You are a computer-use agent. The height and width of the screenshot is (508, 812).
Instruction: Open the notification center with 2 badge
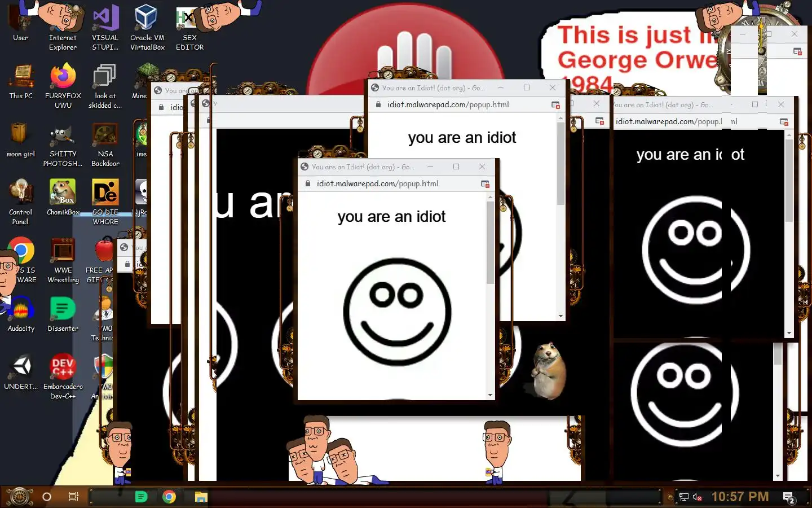click(789, 497)
